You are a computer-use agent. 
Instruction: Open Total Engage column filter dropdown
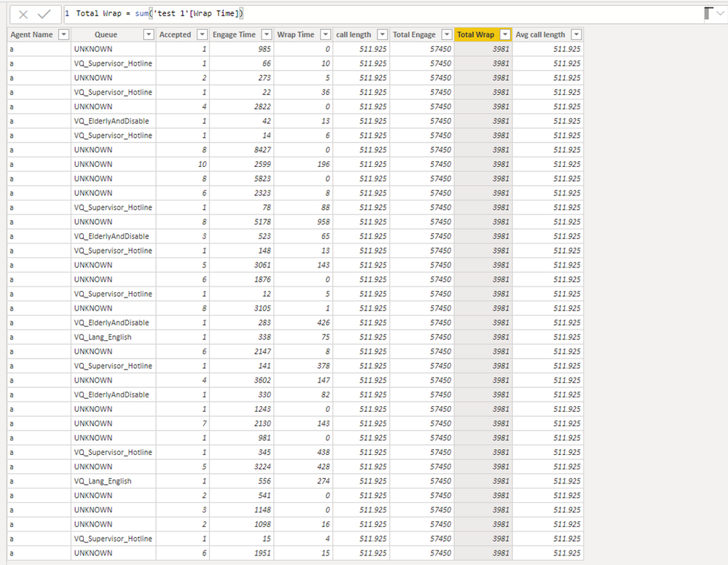click(x=447, y=34)
